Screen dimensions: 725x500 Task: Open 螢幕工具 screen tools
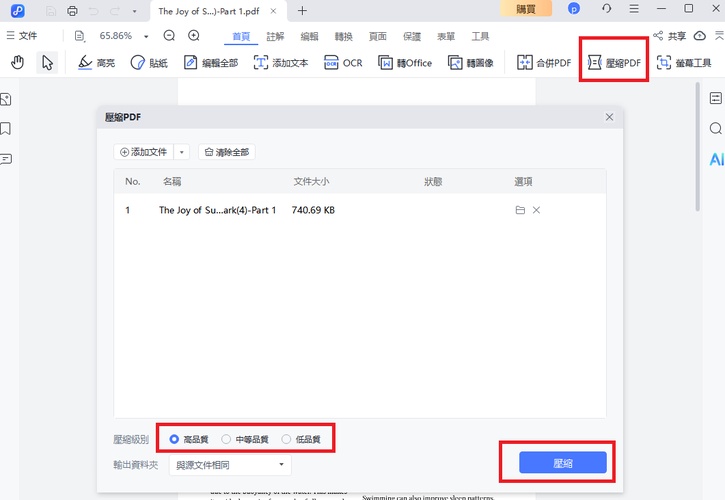click(x=684, y=62)
